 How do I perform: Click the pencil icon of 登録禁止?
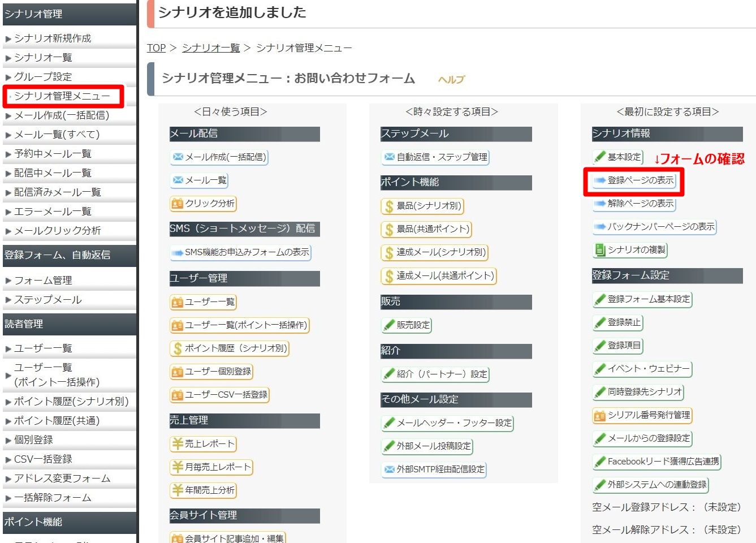(600, 322)
